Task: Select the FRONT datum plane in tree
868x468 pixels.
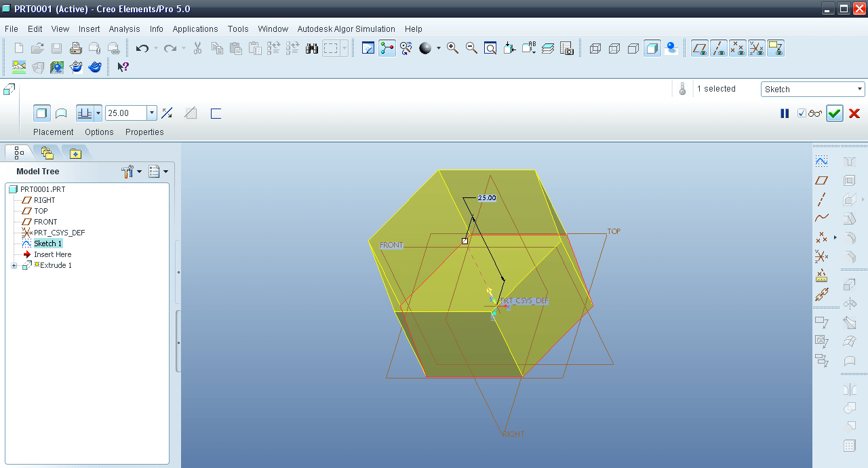Action: pos(45,222)
